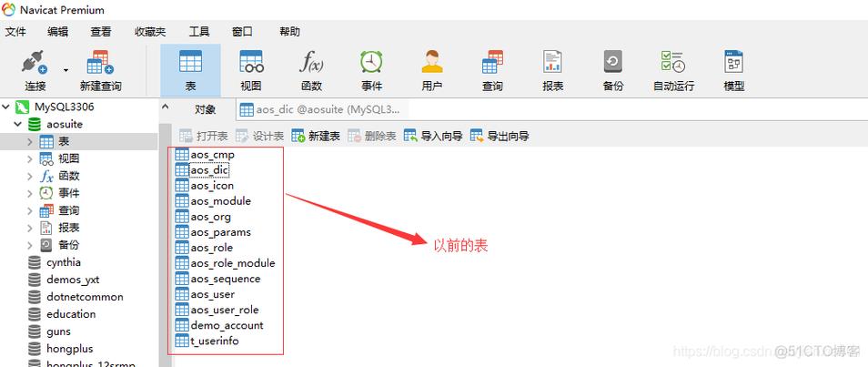This screenshot has height=367, width=868.
Task: Click the Open Table (打开表) button
Action: coord(204,136)
